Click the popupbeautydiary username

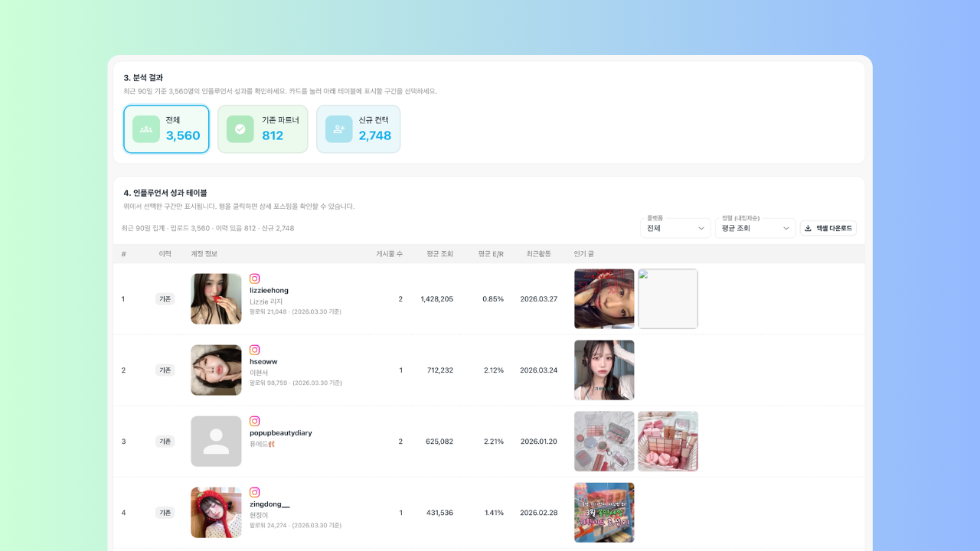281,433
